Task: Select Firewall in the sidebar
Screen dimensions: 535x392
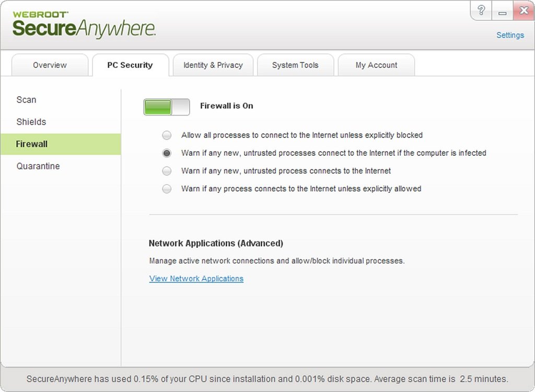Action: (32, 144)
